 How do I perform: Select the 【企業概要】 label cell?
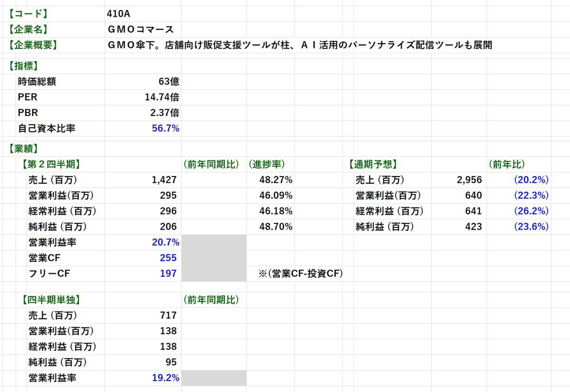[x=33, y=45]
